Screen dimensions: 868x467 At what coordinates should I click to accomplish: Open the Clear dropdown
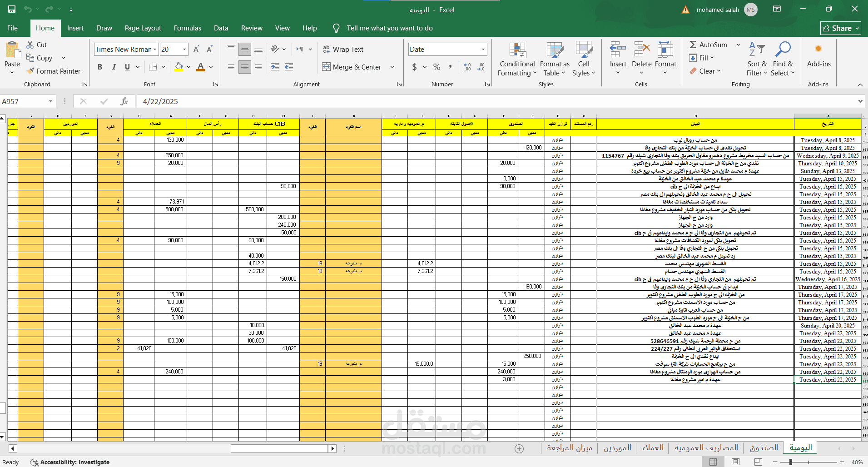pos(705,71)
